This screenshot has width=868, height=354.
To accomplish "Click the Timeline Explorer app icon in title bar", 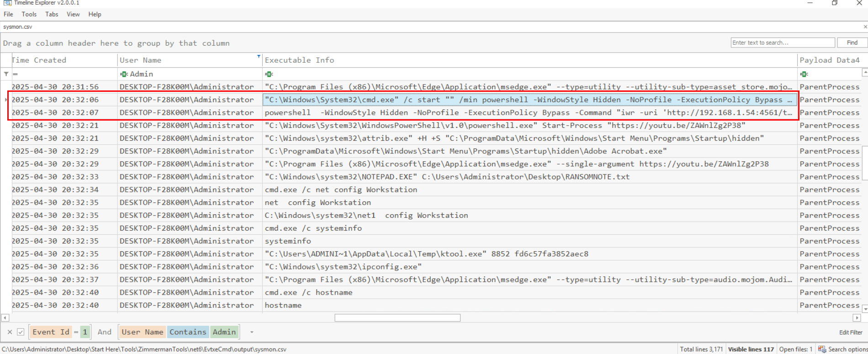I will pyautogui.click(x=7, y=3).
